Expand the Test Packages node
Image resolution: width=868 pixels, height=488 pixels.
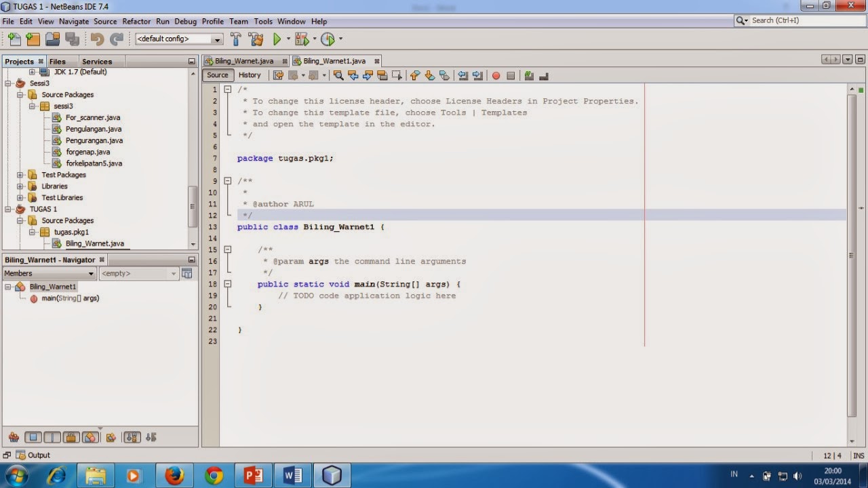[21, 174]
